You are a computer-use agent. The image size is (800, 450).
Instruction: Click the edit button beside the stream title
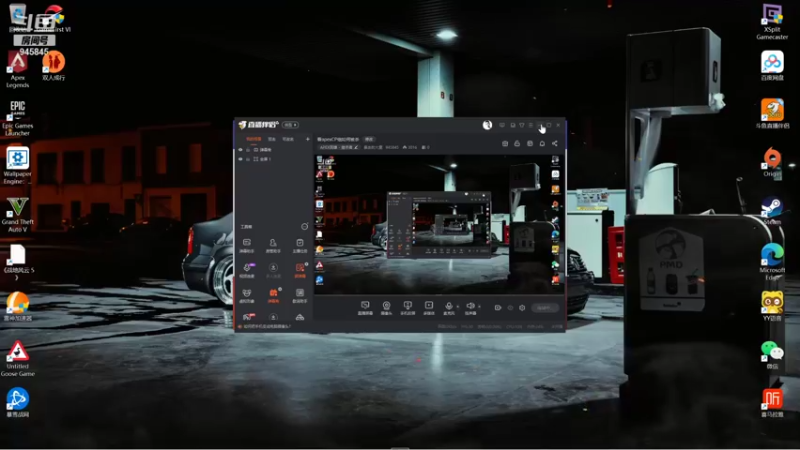tap(369, 139)
